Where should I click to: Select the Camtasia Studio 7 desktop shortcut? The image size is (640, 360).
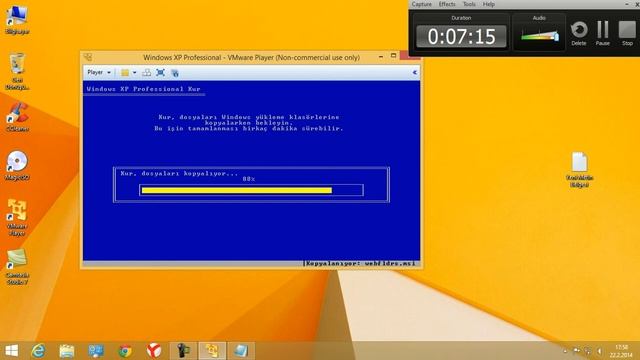click(x=17, y=267)
